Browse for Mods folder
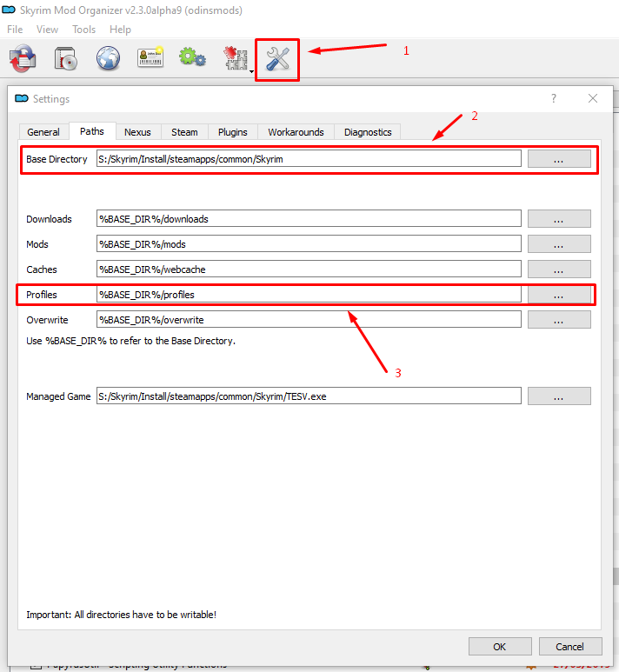This screenshot has height=672, width=619. pos(559,244)
